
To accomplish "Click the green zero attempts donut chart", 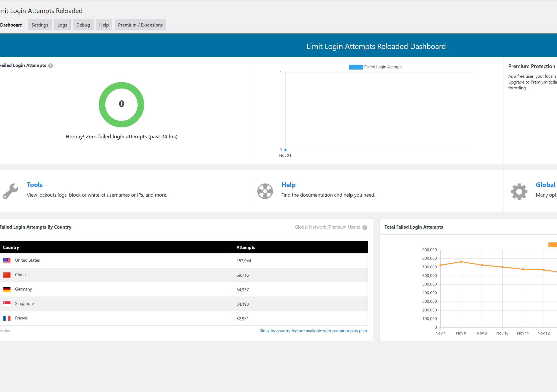I will coord(121,105).
